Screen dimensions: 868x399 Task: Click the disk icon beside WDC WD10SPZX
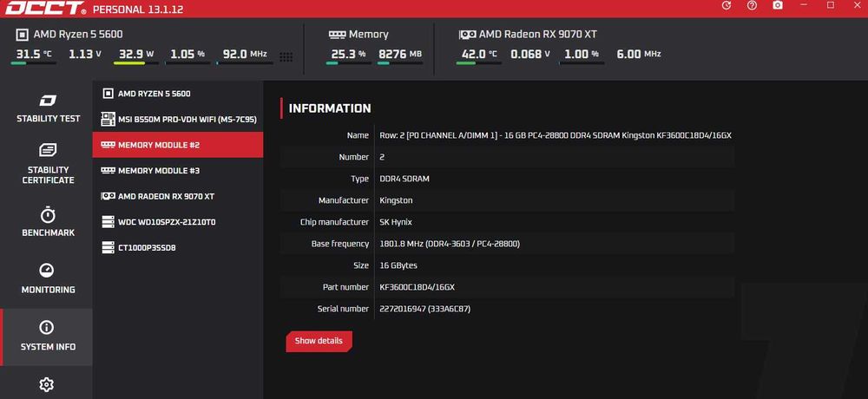(x=108, y=222)
